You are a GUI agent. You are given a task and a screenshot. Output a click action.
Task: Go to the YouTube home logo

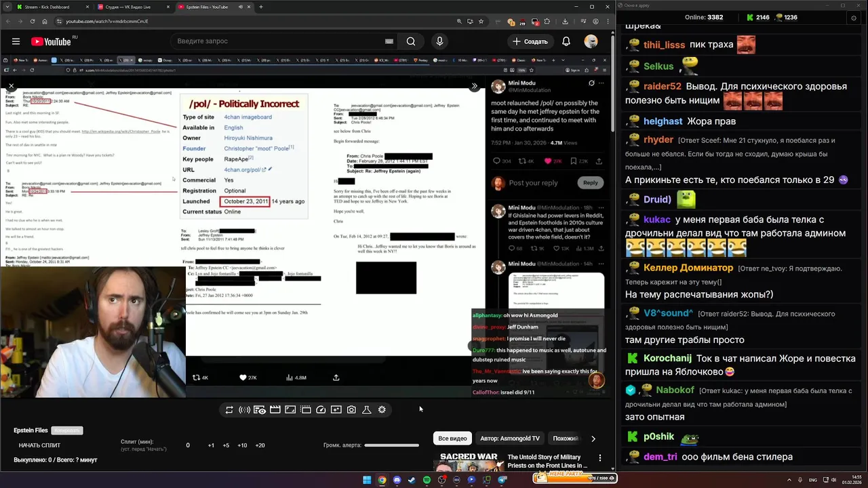pos(51,41)
